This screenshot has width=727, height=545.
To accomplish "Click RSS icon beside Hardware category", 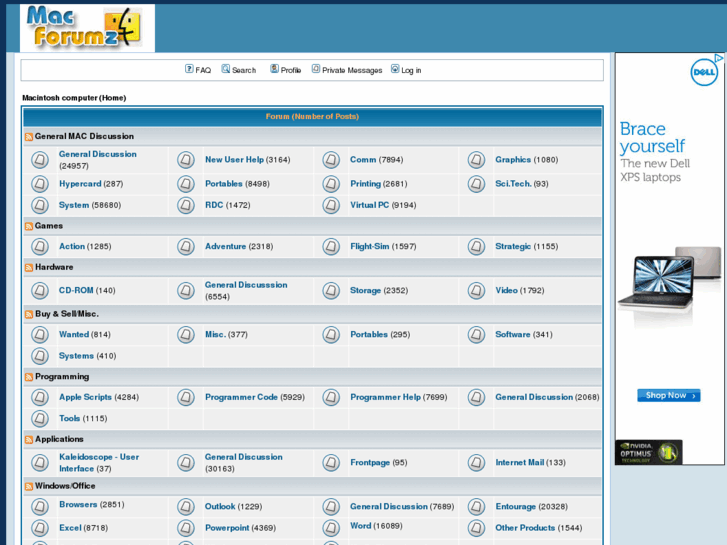I will pyautogui.click(x=29, y=268).
